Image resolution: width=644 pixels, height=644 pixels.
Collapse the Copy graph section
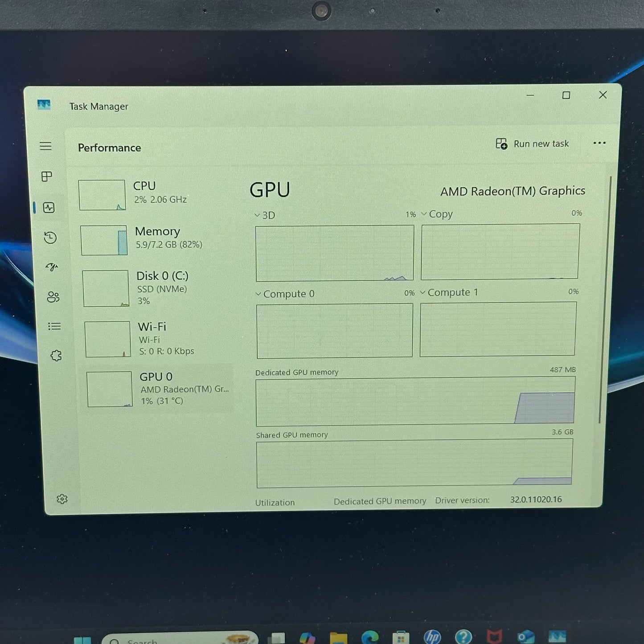pyautogui.click(x=423, y=214)
